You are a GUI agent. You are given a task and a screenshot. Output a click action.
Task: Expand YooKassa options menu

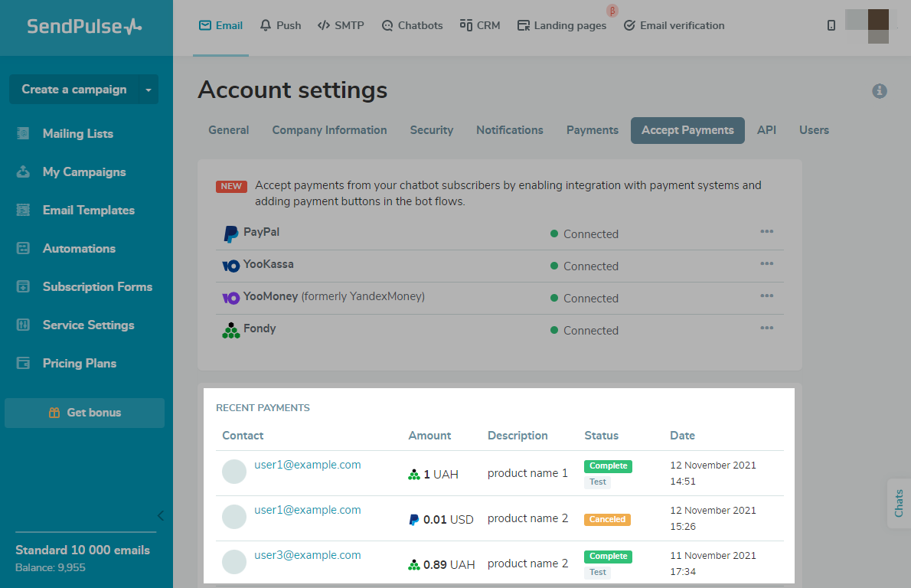click(x=766, y=264)
